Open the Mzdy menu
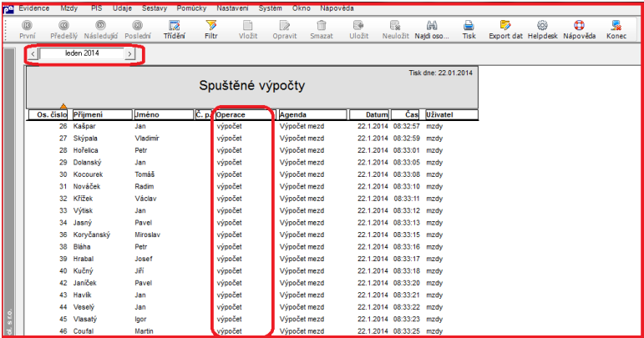 [68, 8]
